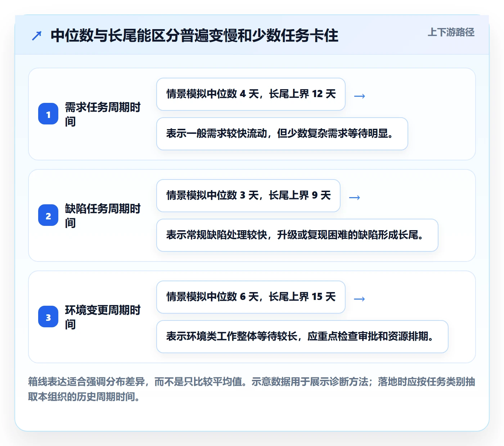Click the number 1 badge for 需求任务周期时间

coord(48,114)
